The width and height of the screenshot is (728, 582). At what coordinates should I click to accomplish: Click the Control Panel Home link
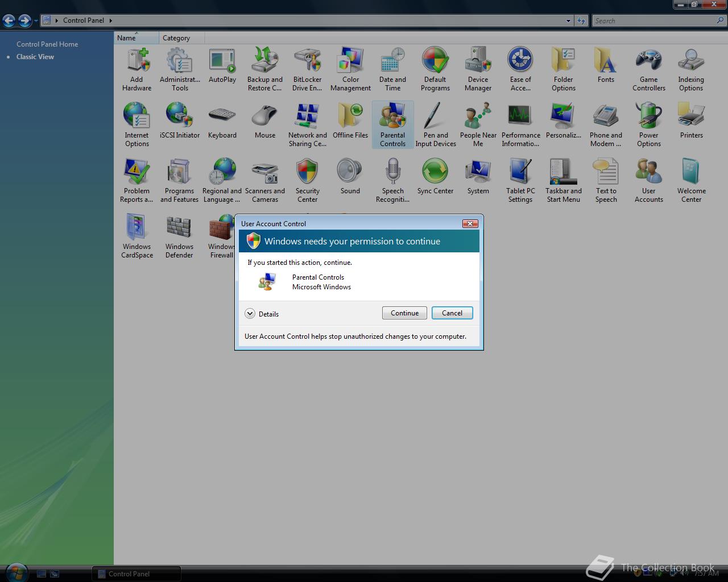pyautogui.click(x=47, y=44)
